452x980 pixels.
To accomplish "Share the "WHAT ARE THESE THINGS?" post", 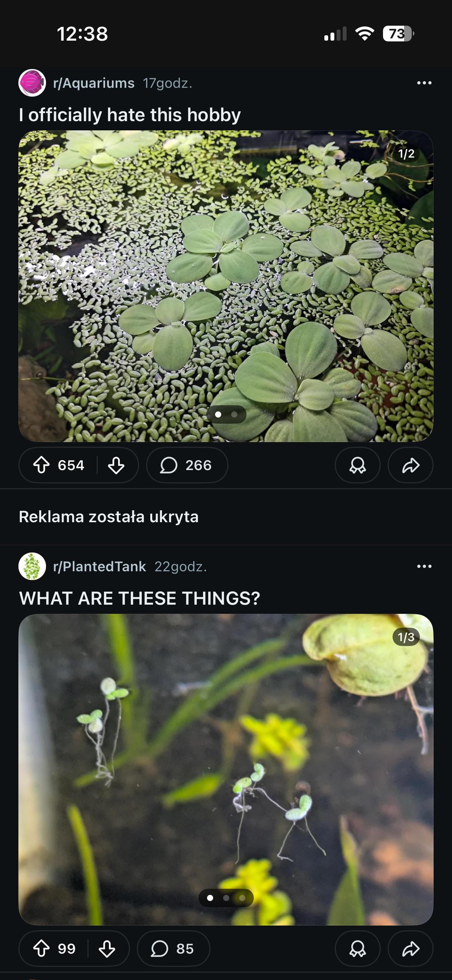I will click(x=410, y=949).
